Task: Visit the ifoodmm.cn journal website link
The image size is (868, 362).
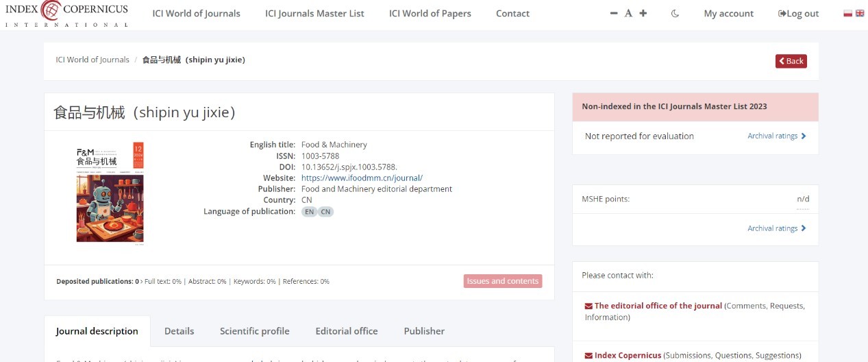Action: (x=362, y=178)
